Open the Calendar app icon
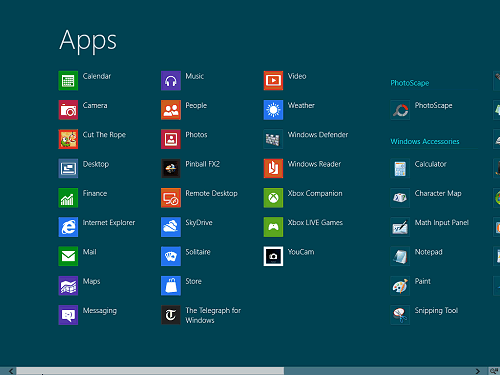This screenshot has height=375, width=500. click(68, 80)
